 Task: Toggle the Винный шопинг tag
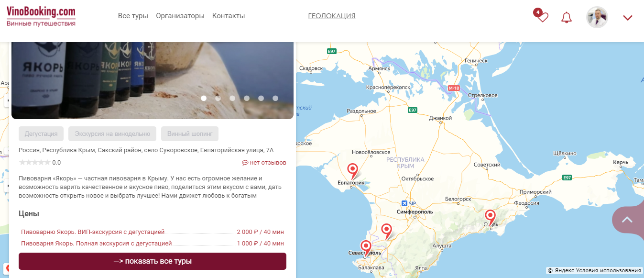(x=190, y=134)
